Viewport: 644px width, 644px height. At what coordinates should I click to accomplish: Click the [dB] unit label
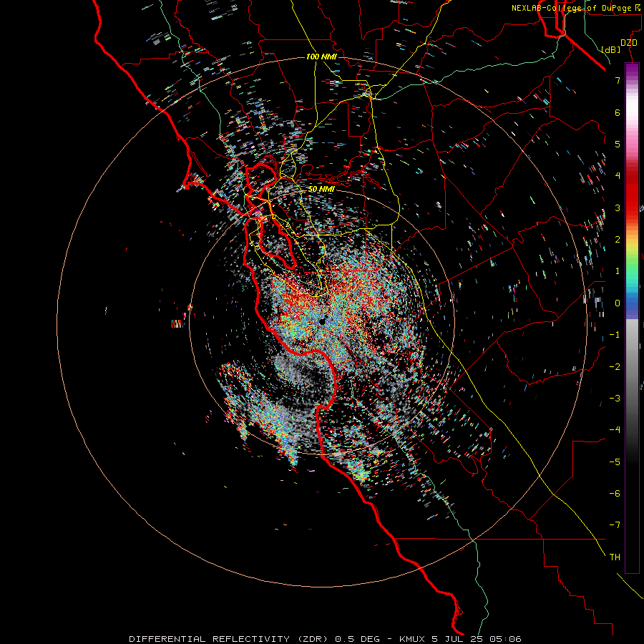click(611, 49)
